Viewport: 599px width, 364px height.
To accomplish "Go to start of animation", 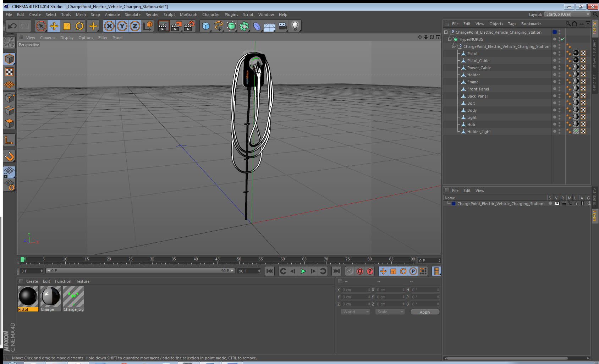I will point(270,271).
